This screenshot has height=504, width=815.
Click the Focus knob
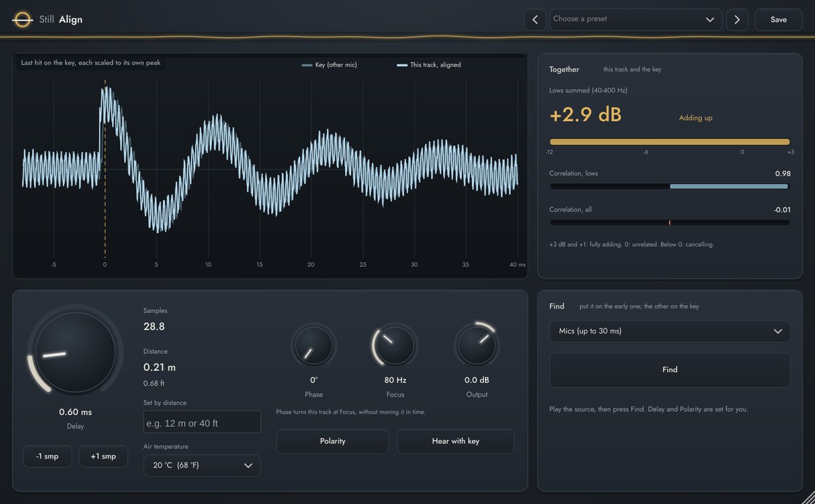395,345
